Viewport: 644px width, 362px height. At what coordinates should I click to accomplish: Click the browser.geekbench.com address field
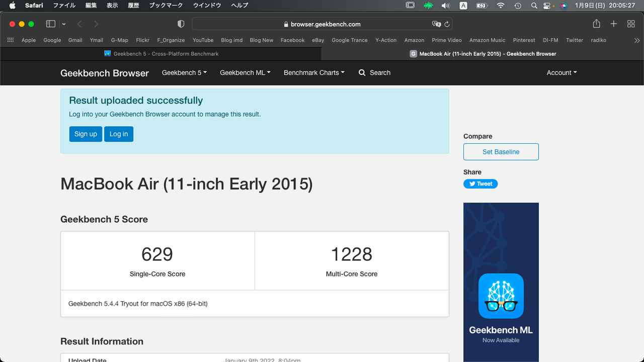pos(322,24)
